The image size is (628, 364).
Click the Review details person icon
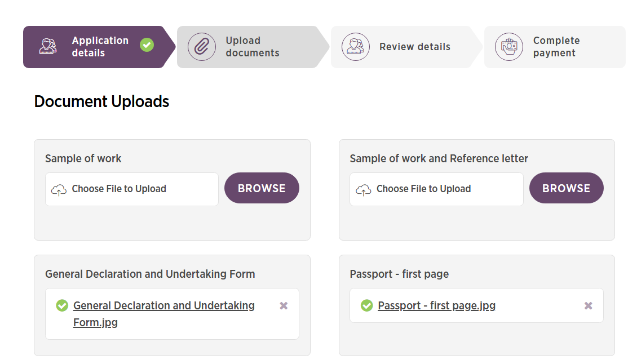(356, 47)
